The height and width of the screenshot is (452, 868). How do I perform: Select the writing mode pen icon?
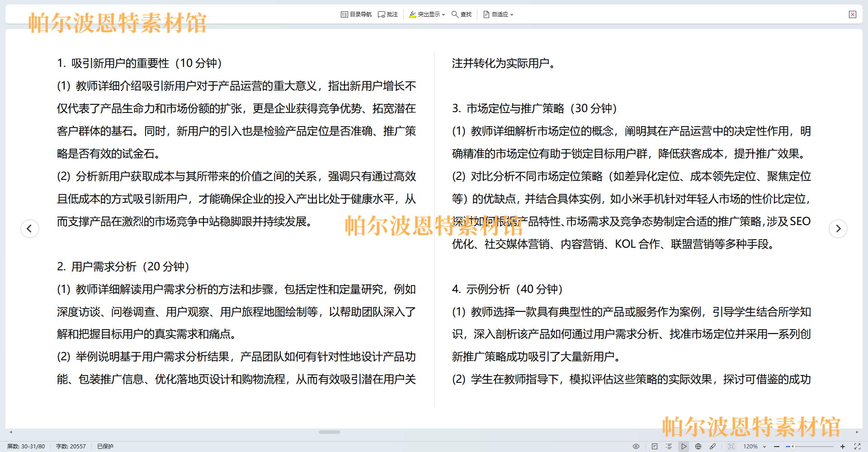(713, 446)
